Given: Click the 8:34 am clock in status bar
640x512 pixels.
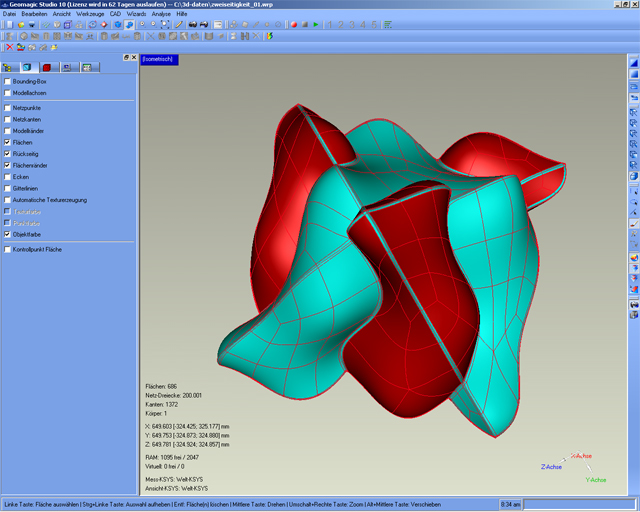Looking at the screenshot, I should tap(510, 505).
